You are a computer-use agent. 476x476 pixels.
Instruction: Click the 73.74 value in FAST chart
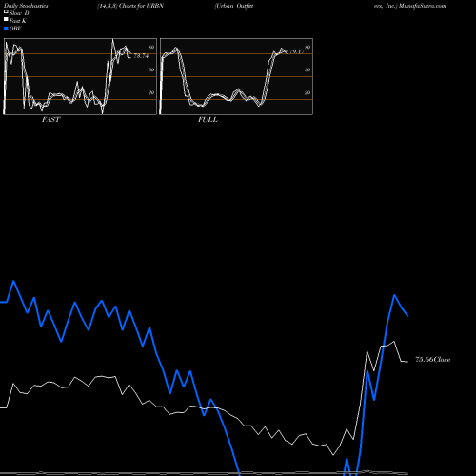[x=141, y=56]
